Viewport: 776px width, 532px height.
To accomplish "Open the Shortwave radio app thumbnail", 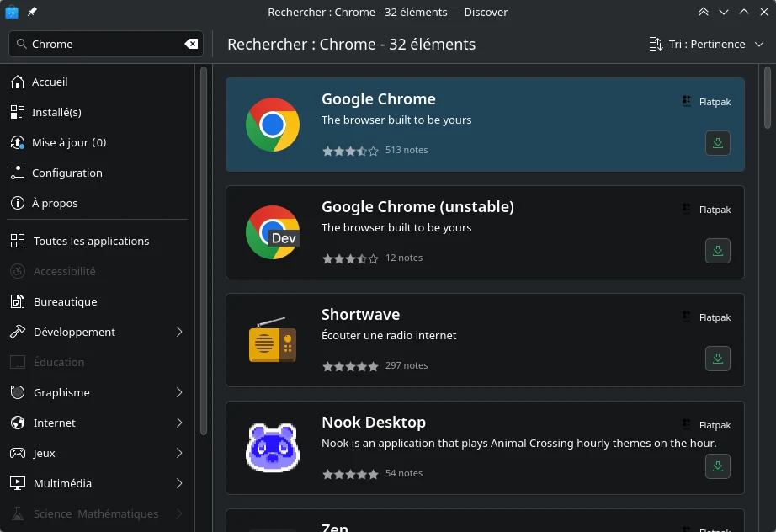I will tap(272, 340).
